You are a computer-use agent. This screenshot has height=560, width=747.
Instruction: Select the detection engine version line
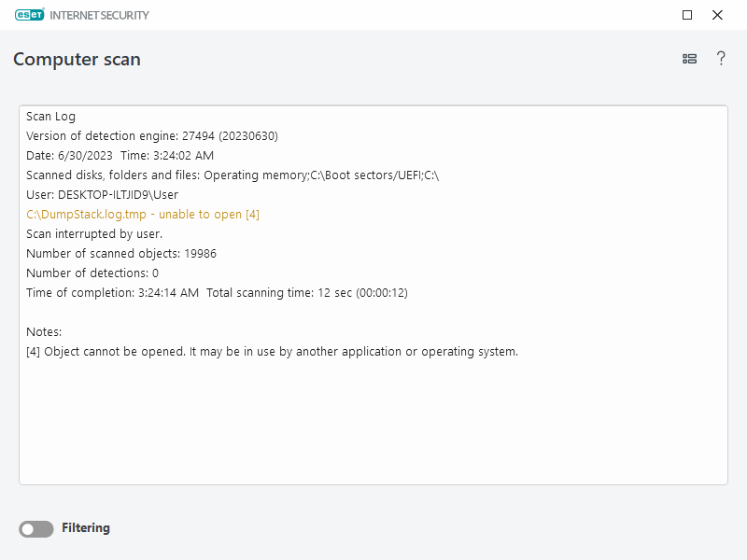152,136
